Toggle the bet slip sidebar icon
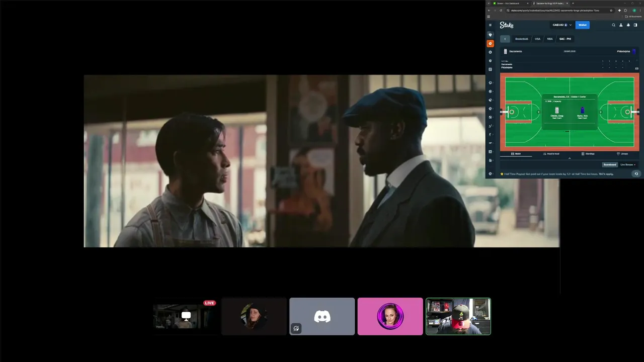 [635, 25]
